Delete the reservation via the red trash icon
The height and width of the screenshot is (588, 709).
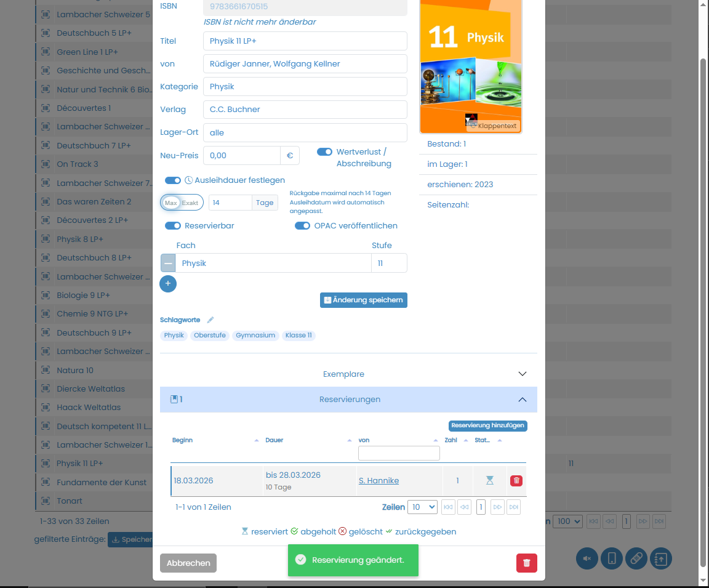(x=516, y=480)
